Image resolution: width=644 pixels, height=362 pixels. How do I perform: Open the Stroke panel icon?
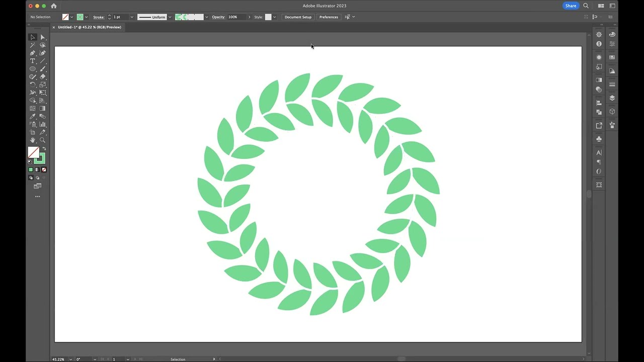click(x=612, y=84)
